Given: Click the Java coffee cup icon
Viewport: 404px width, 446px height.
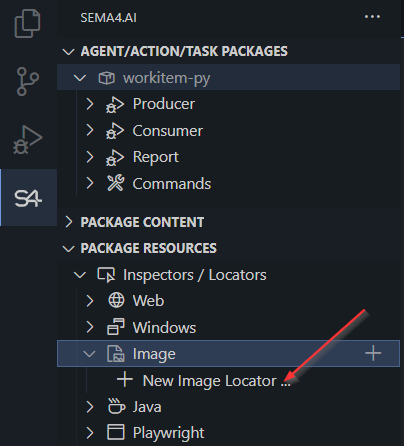Looking at the screenshot, I should click(116, 406).
